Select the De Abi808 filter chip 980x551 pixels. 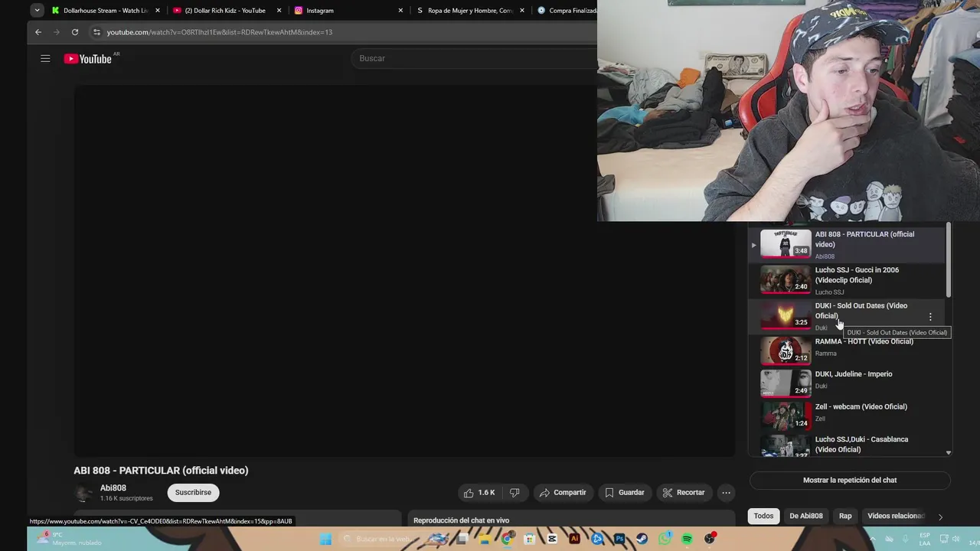click(806, 516)
